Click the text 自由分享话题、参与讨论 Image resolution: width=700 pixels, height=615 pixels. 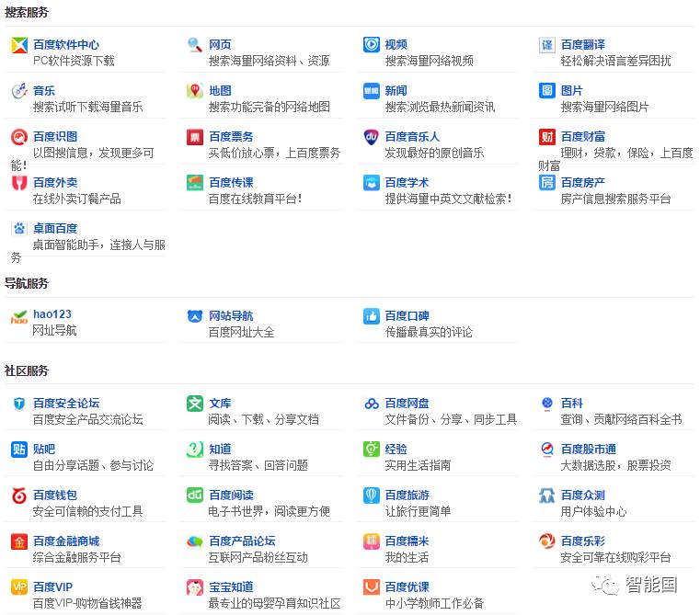pos(93,466)
